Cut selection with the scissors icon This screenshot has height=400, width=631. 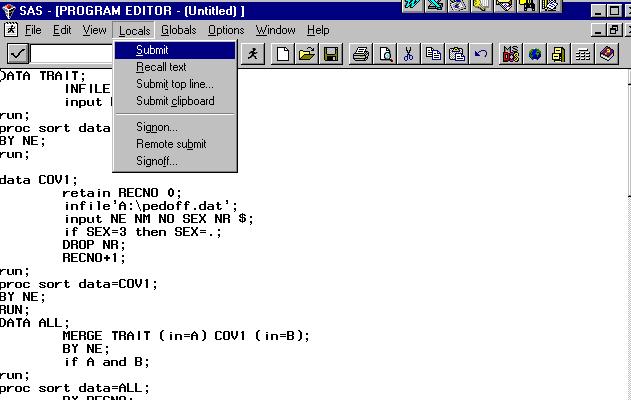point(408,54)
